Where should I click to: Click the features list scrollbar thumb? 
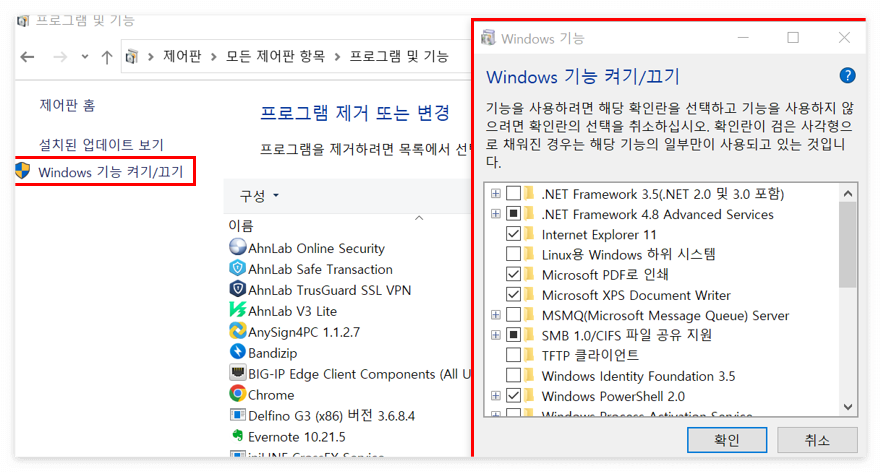click(x=847, y=245)
